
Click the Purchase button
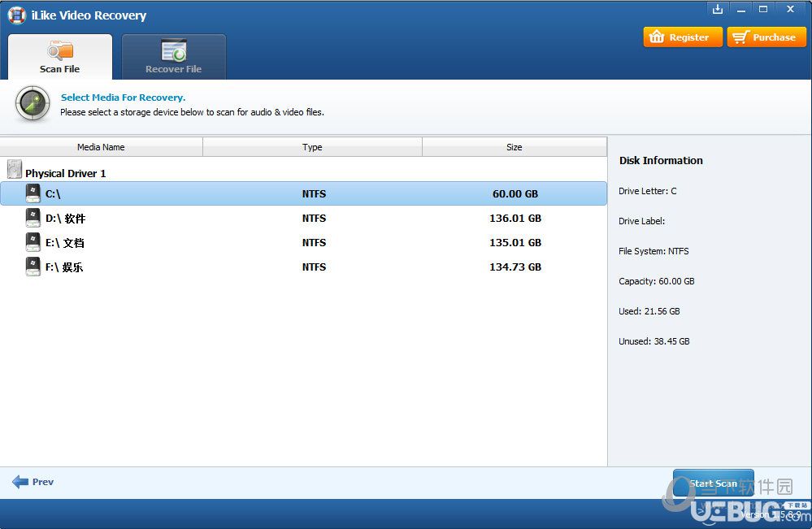766,37
